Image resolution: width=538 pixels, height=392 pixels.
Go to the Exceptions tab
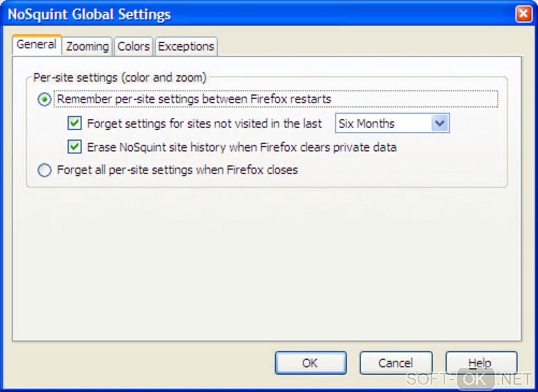186,46
